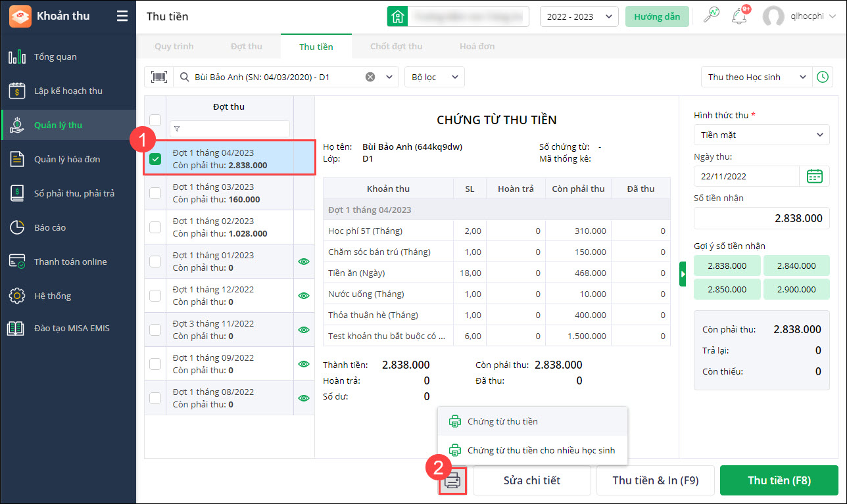The image size is (847, 504).
Task: Open the 2022 - 2023 school year dropdown
Action: (579, 17)
